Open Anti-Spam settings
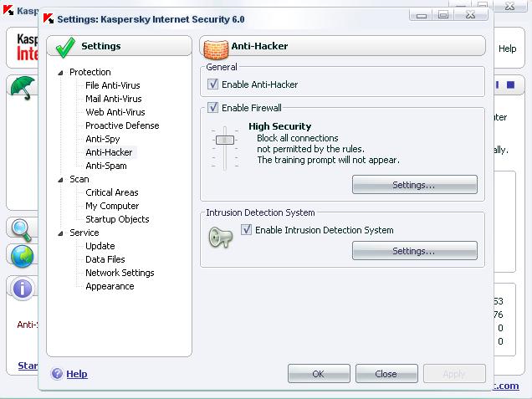532x399 pixels. point(106,166)
